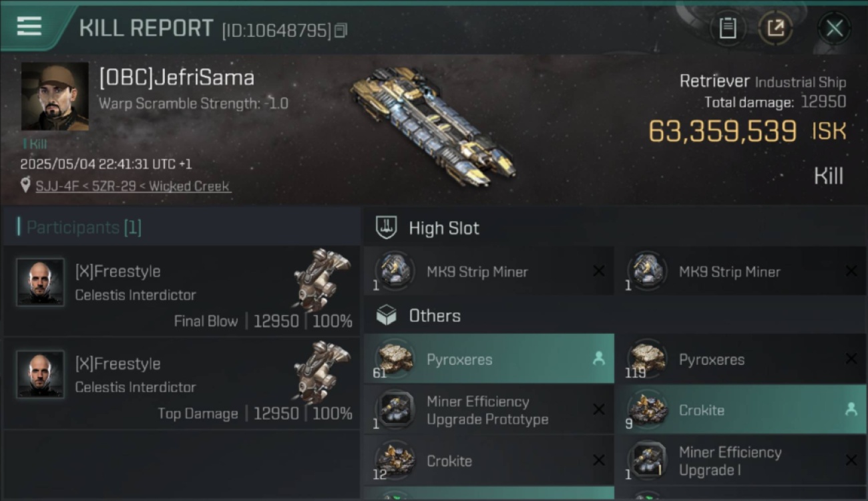Click the clipboard copy report icon
868x501 pixels.
(727, 28)
